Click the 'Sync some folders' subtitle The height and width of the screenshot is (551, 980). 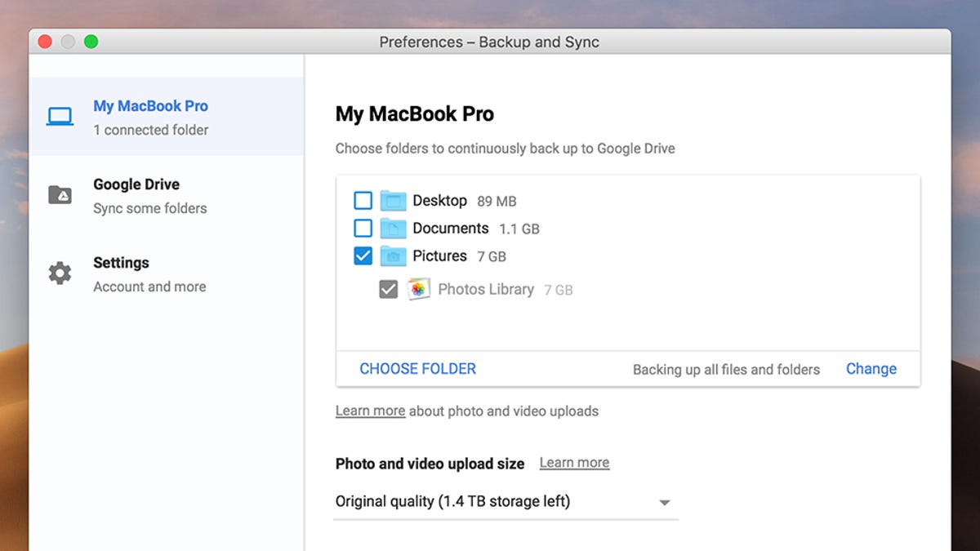[x=149, y=208]
